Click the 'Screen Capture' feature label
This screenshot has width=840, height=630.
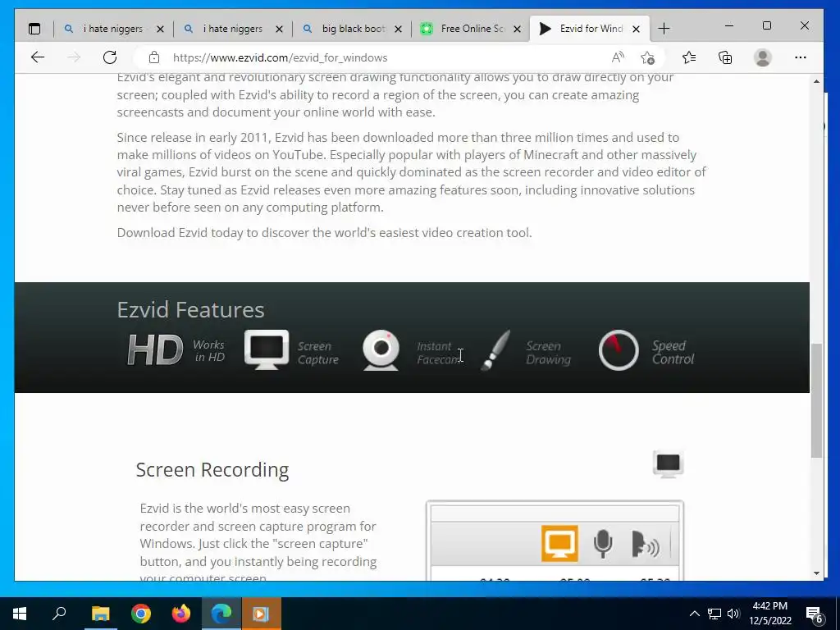(318, 353)
